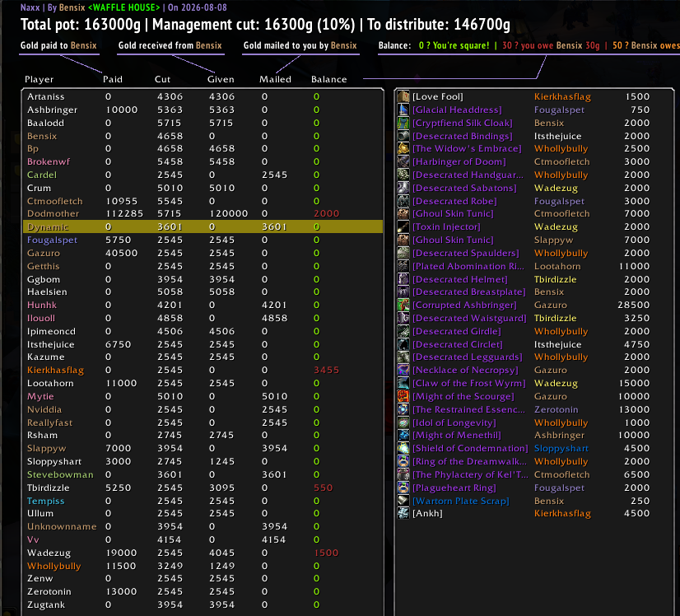Click the Zugtank player name

coord(46,605)
